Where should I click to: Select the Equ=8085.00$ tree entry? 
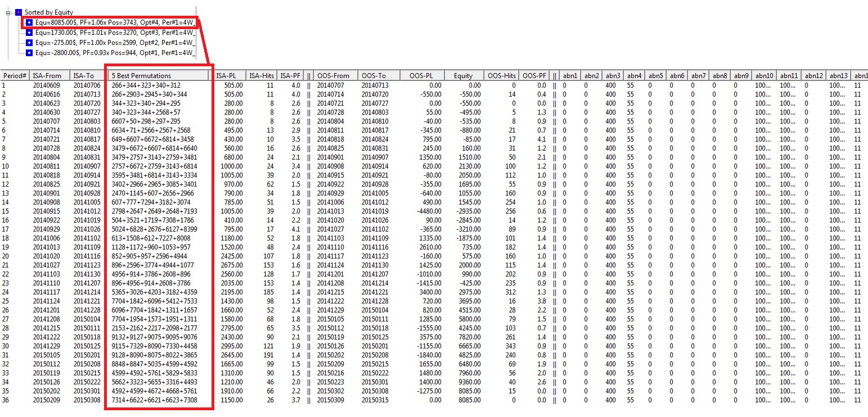pyautogui.click(x=115, y=22)
